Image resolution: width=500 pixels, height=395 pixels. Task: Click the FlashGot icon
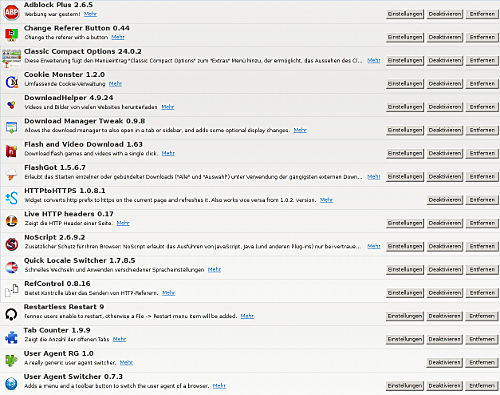coord(11,174)
